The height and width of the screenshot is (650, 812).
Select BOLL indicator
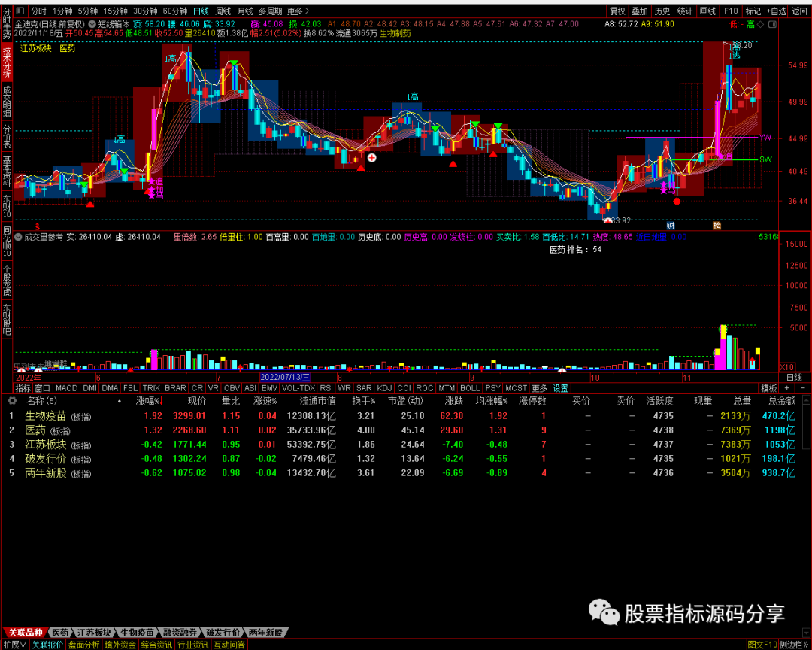pos(470,388)
